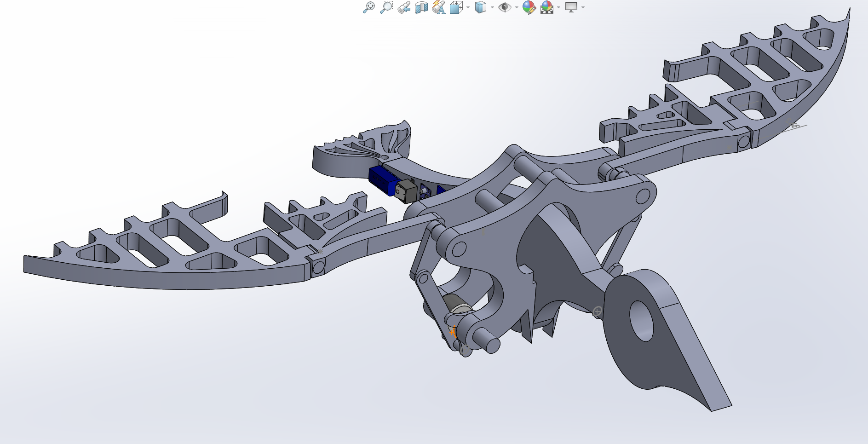Open Dynamic Annotation Views tool
This screenshot has width=868, height=444.
[x=439, y=7]
